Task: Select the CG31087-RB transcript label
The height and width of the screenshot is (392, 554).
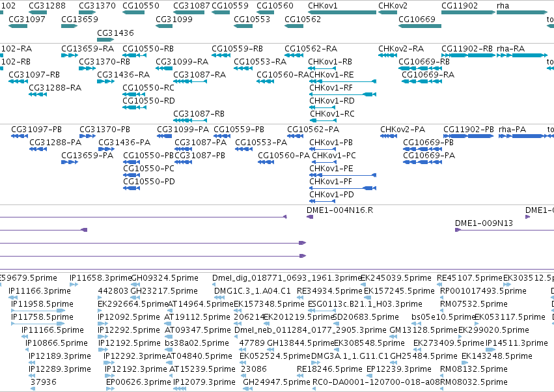Action: click(x=199, y=114)
